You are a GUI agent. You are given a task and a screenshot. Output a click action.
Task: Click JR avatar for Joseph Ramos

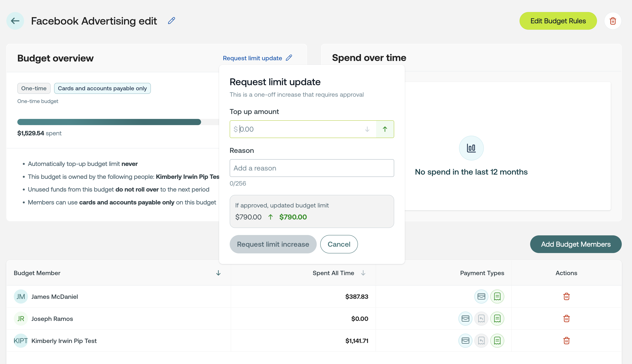21,318
